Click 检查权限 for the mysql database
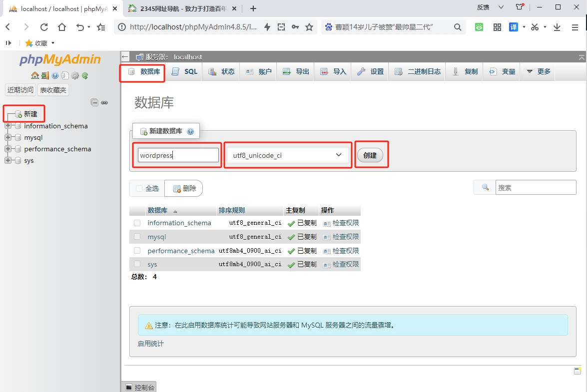Image resolution: width=587 pixels, height=392 pixels. (341, 237)
